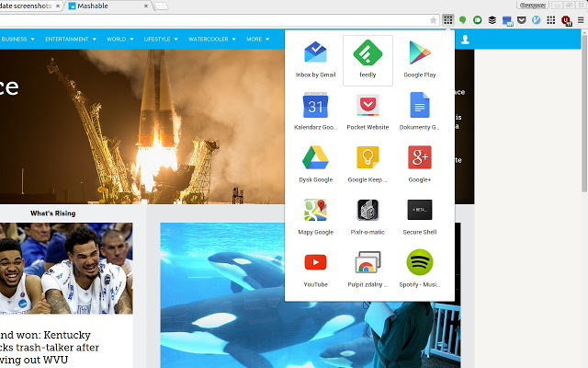
Task: Click the Buffer stacked layers extension
Action: click(x=492, y=20)
